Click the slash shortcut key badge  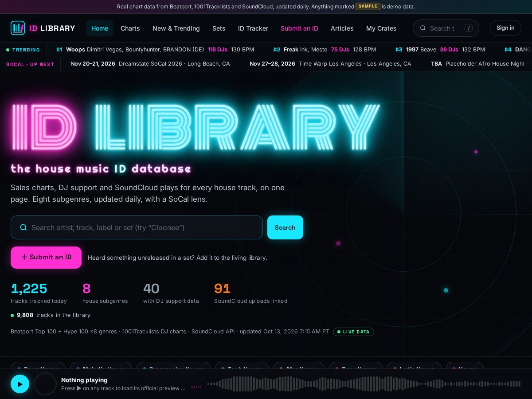click(x=468, y=28)
